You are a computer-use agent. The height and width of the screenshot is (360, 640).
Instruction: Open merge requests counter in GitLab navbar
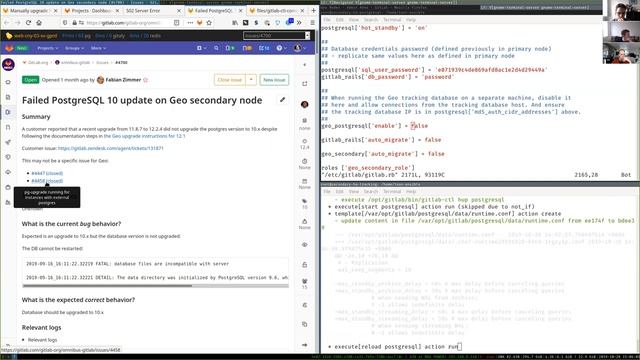pos(247,48)
